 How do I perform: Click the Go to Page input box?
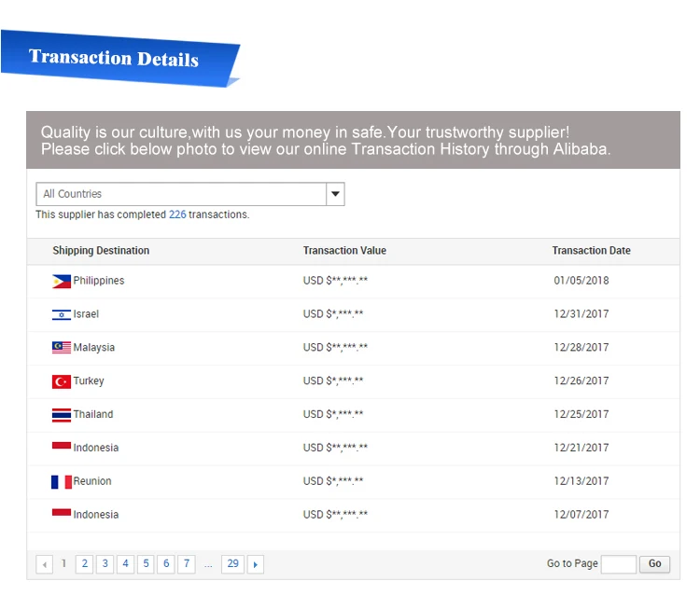(x=618, y=563)
